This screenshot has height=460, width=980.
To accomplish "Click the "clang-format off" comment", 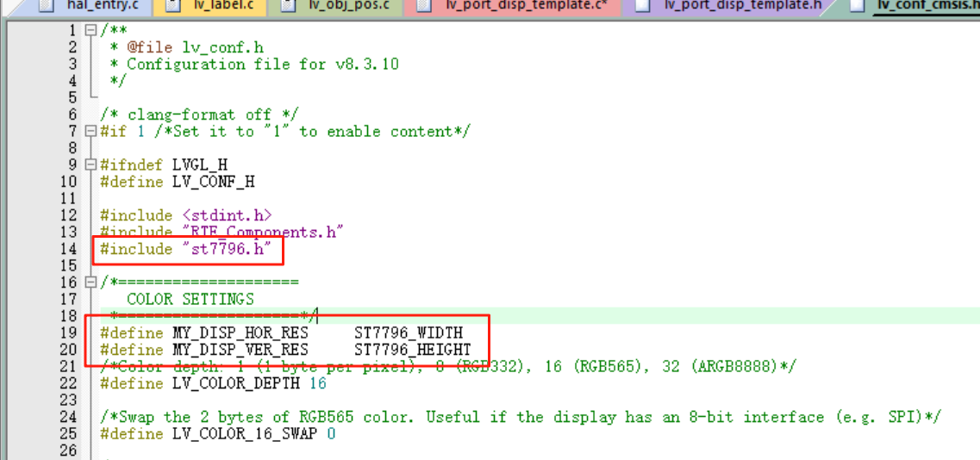I will pos(200,115).
